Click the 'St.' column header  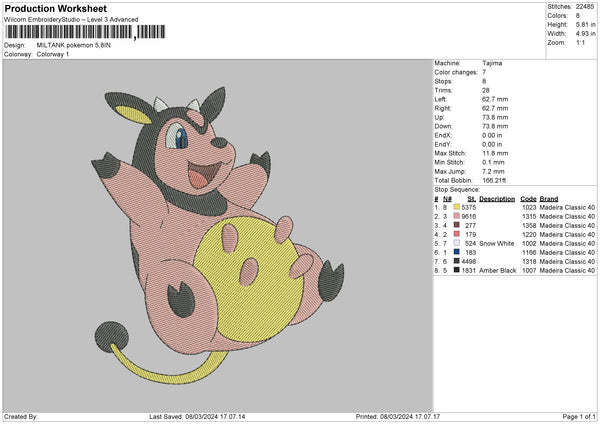tap(472, 199)
